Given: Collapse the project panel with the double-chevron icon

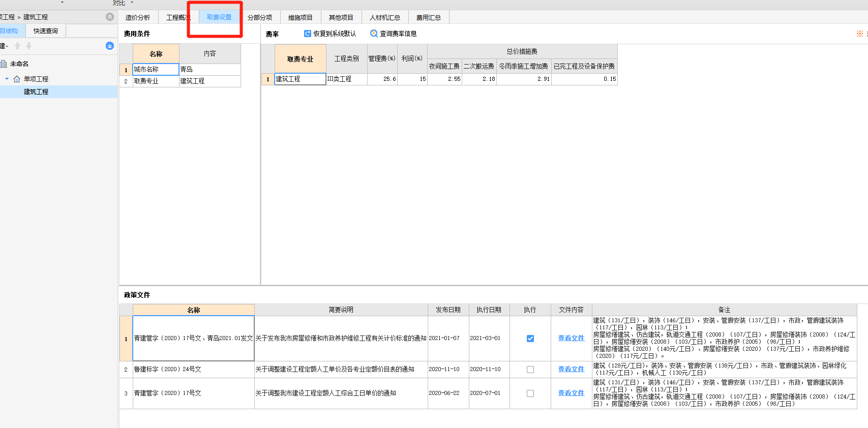Looking at the screenshot, I should (110, 17).
